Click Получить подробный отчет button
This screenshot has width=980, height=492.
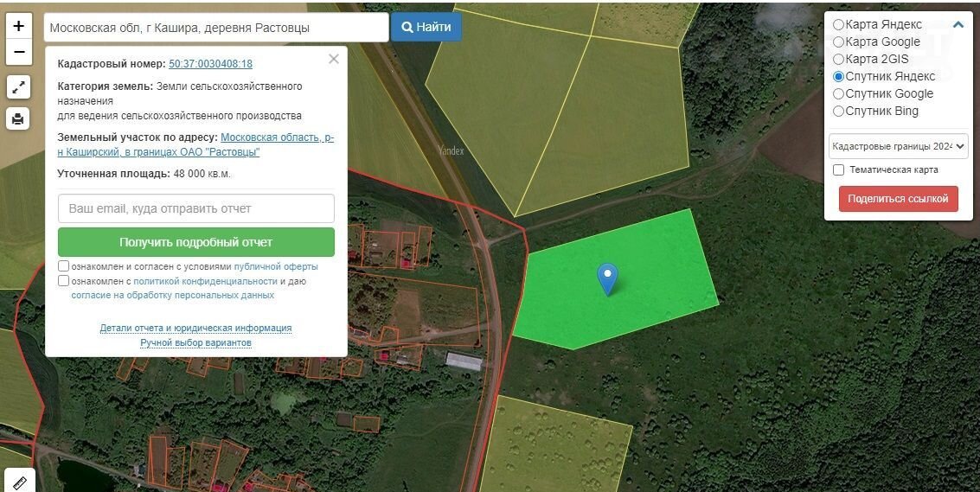196,242
